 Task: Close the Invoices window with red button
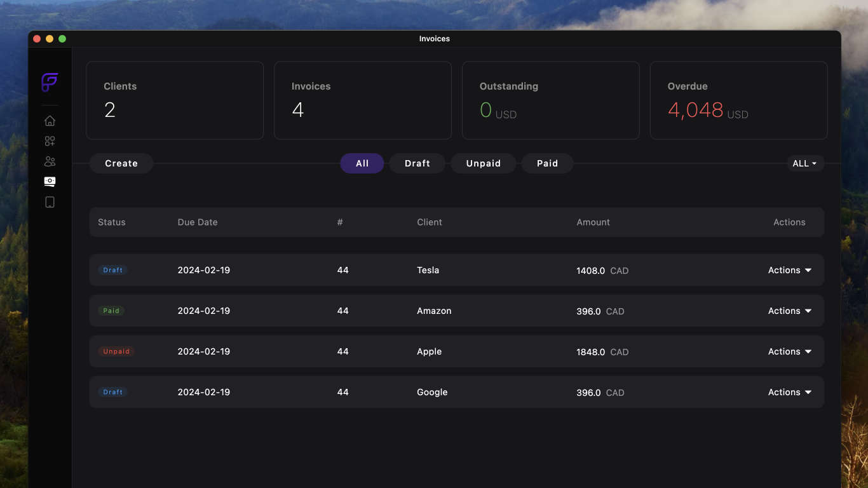(37, 39)
